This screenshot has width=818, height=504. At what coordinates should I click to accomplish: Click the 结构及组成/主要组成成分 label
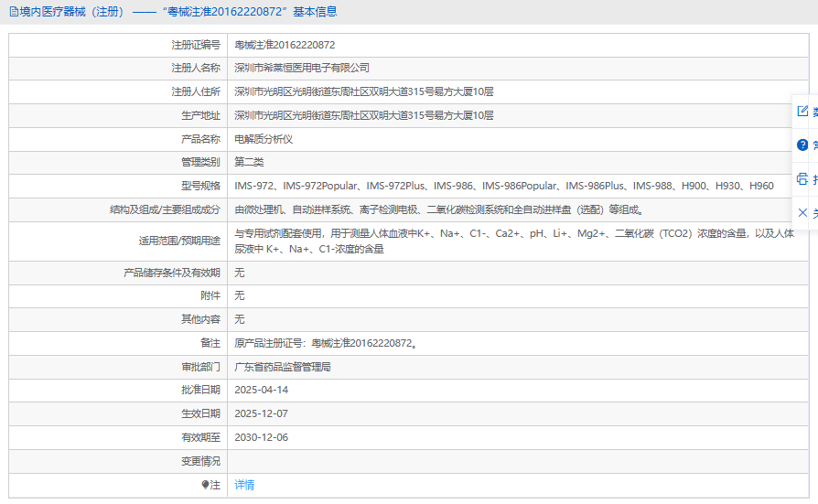pos(165,209)
